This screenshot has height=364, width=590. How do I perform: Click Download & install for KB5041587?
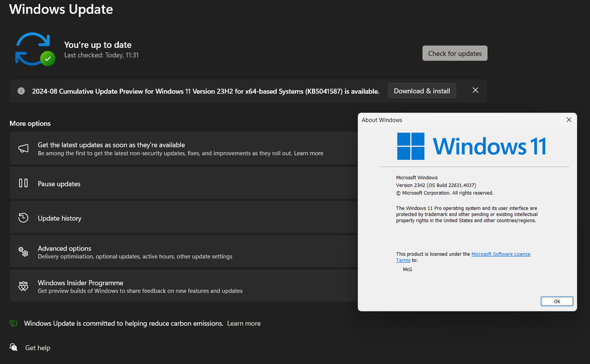(x=422, y=91)
